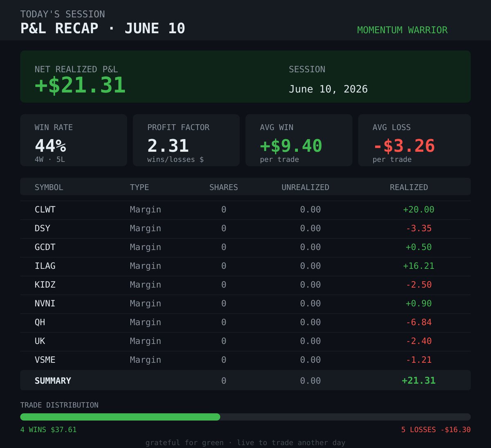Click GCDT realized value +0.50

(419, 247)
